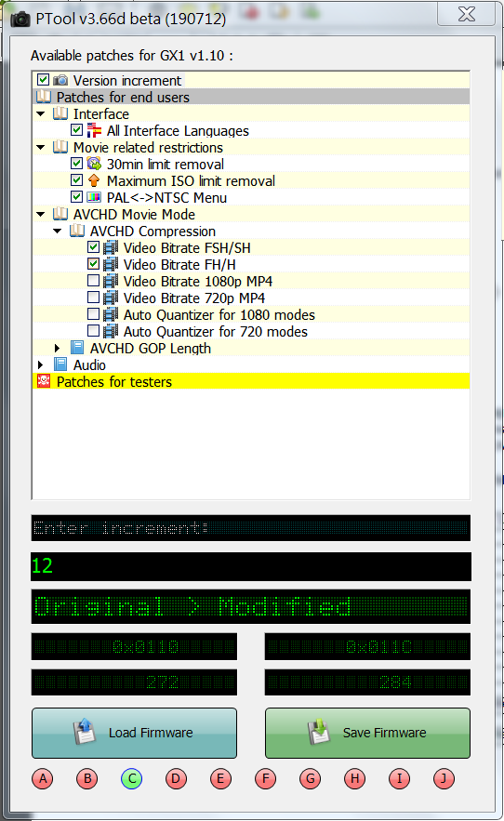Click the flags icon for All Interface Languages
The image size is (504, 821).
pyautogui.click(x=94, y=130)
